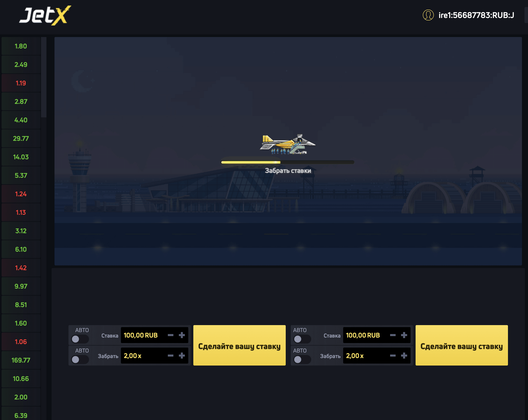Screen dimensions: 528x420
Task: Decrease right panel bet amount with minus
Action: coord(393,335)
